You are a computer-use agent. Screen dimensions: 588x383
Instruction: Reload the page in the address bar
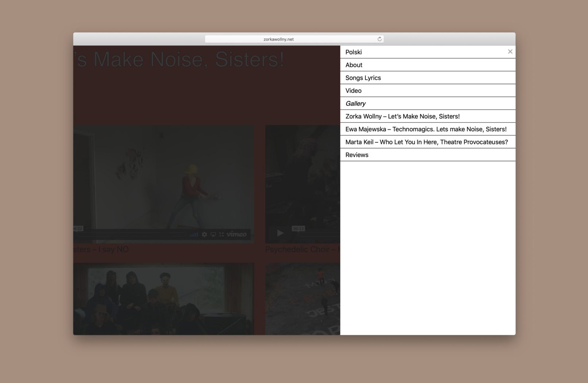coord(379,39)
